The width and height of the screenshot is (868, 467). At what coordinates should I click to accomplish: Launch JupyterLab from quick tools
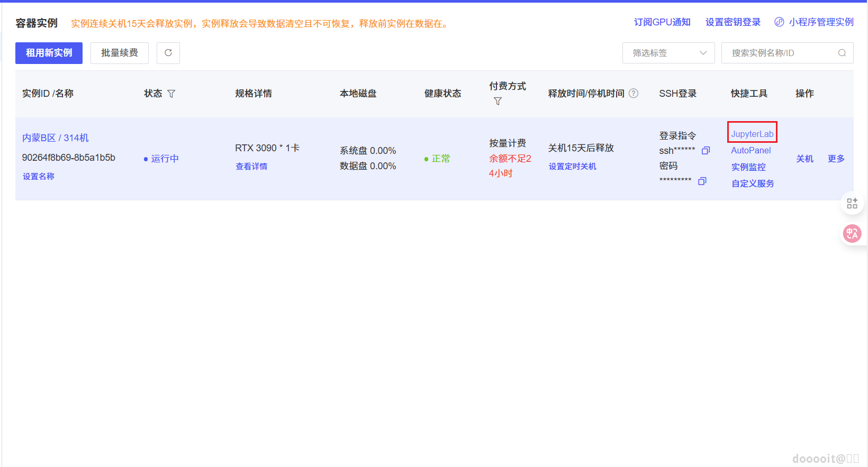coord(752,134)
